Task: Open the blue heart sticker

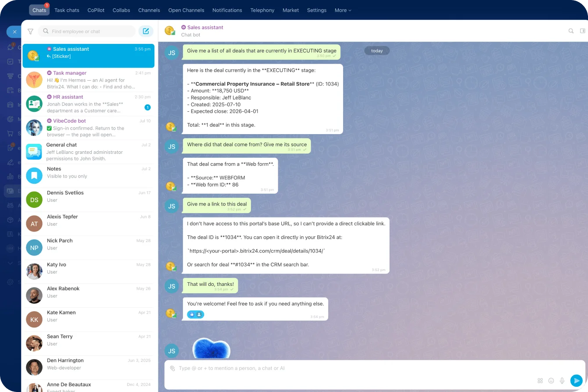Action: point(211,348)
